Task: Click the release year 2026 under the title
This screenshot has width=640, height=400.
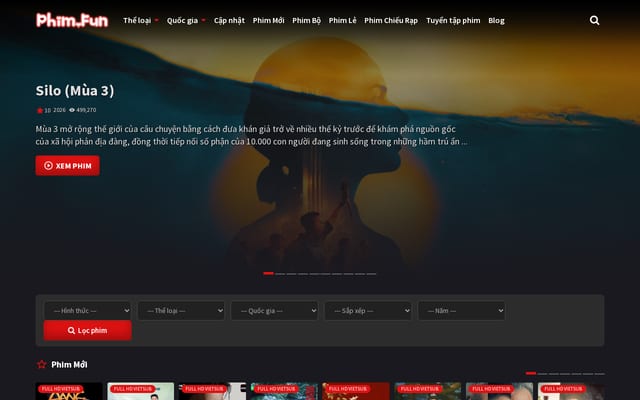Action: tap(59, 110)
